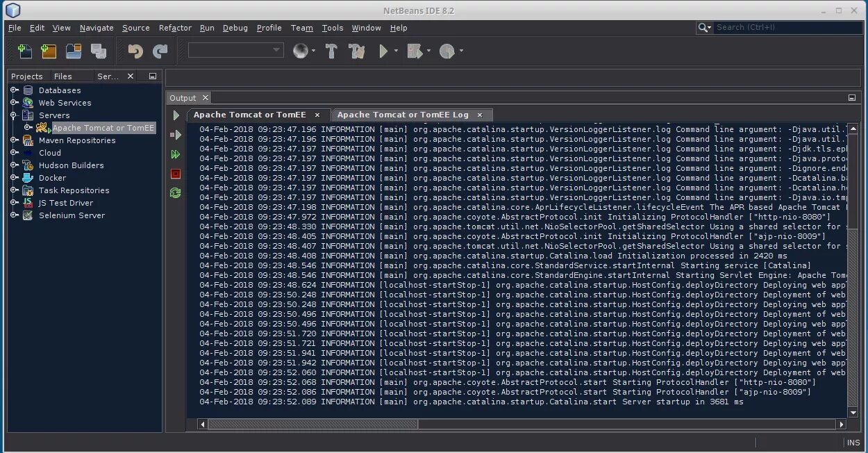Viewport: 868px width, 453px height.
Task: Click the Run Project play icon
Action: pyautogui.click(x=383, y=51)
